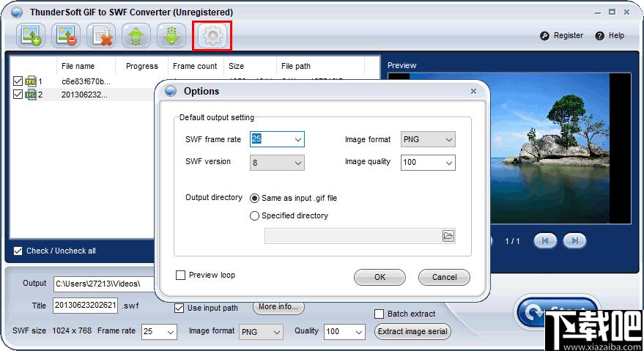Image resolution: width=644 pixels, height=351 pixels.
Task: Click the Size column header
Action: coord(250,66)
